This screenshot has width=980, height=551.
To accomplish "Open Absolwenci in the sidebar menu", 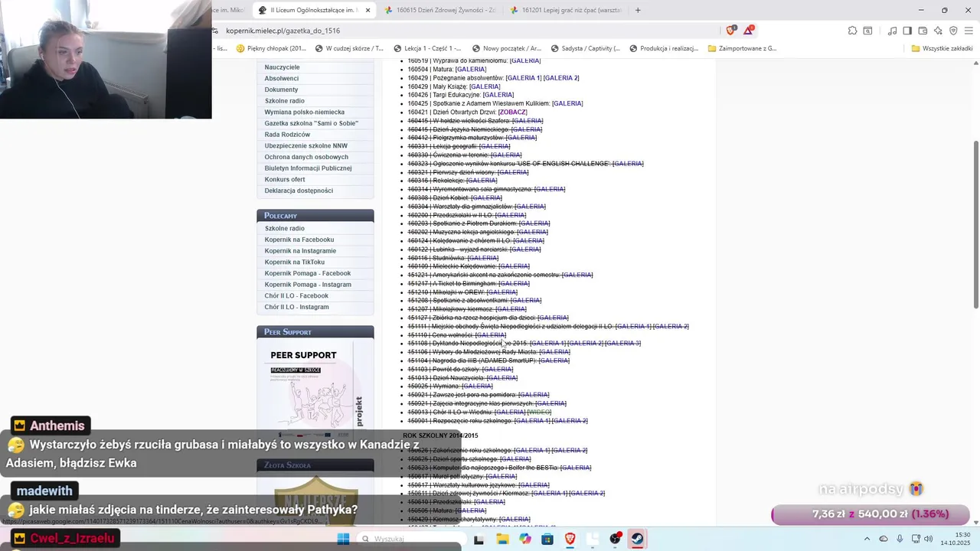I will [x=282, y=78].
